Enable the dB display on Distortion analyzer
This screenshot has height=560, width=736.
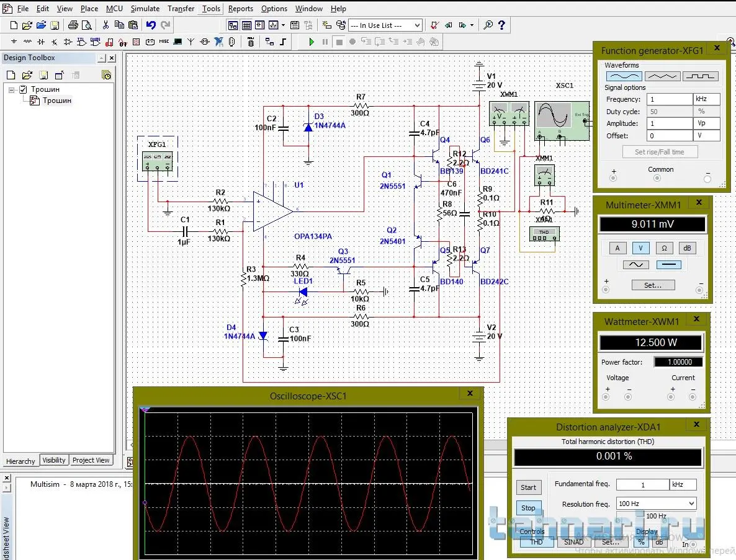click(659, 542)
